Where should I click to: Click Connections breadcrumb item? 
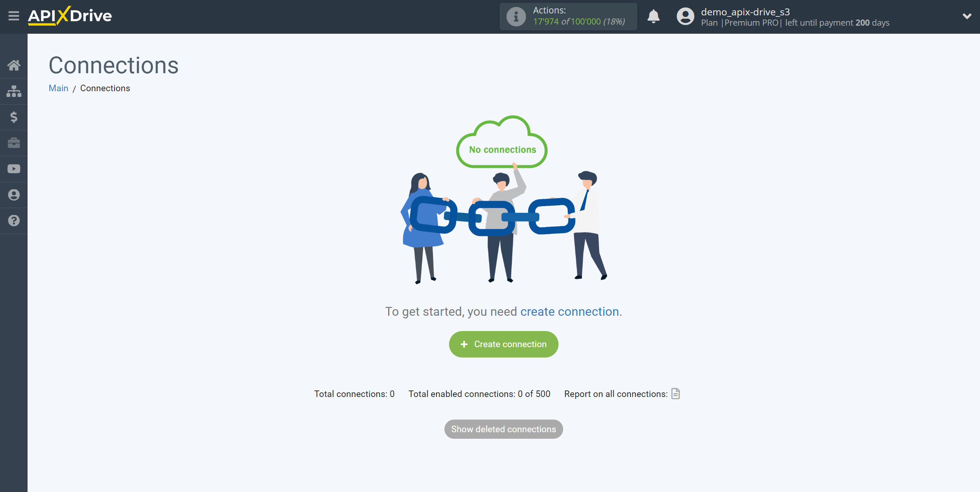[x=105, y=88]
